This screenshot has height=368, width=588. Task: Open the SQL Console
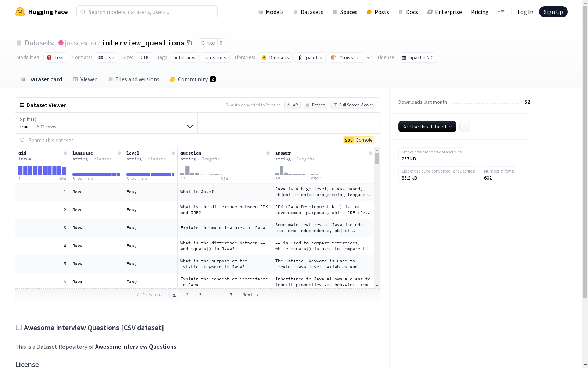click(358, 140)
